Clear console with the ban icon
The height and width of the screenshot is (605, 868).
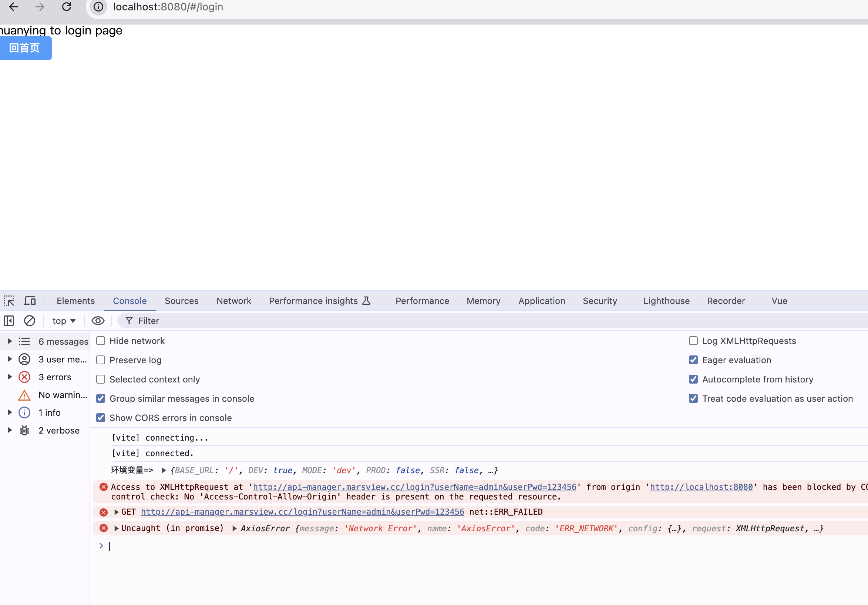pos(30,321)
